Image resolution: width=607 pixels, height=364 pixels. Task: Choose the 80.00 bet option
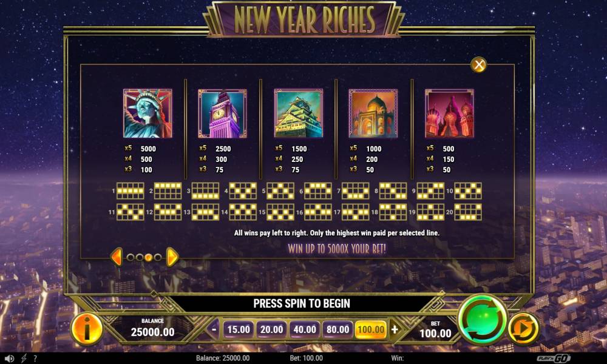point(337,329)
